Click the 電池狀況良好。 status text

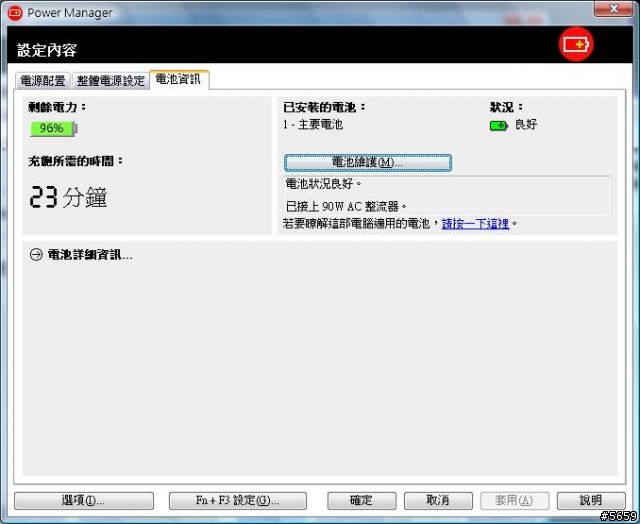point(324,184)
